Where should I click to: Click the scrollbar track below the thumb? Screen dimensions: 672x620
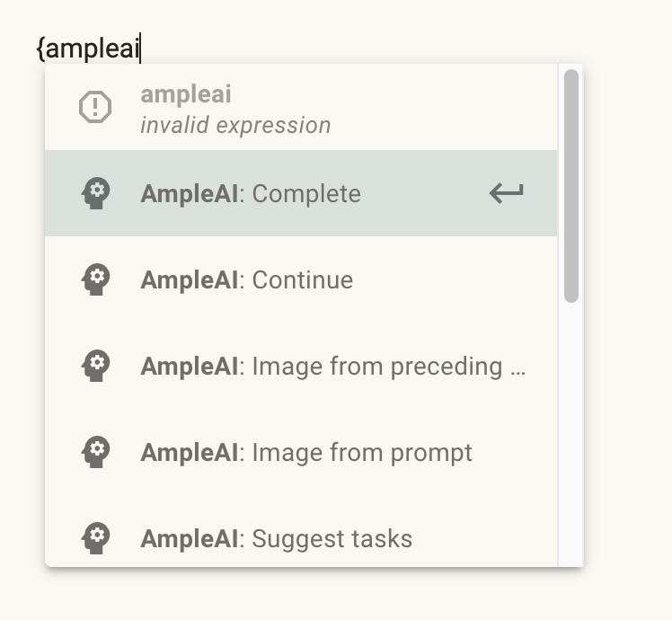[x=571, y=433]
